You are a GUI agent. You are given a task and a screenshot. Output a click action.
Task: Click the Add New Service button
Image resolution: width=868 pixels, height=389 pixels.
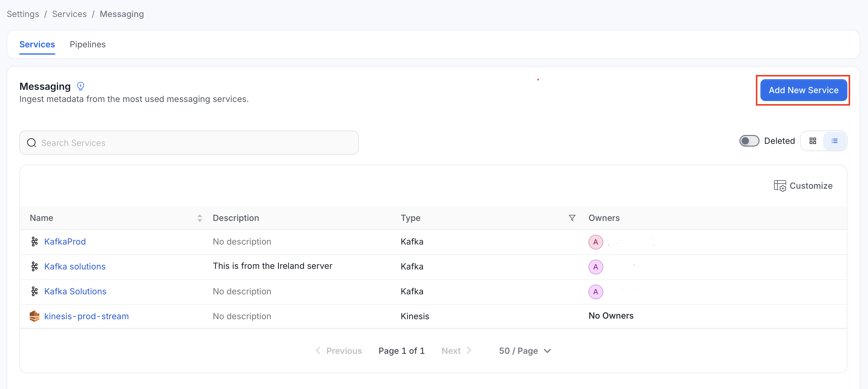pyautogui.click(x=803, y=90)
